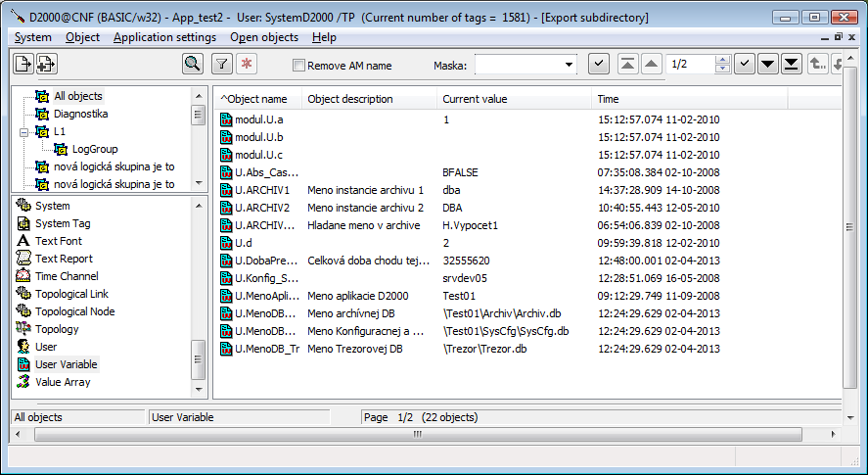Open the Application settings menu

pos(164,37)
